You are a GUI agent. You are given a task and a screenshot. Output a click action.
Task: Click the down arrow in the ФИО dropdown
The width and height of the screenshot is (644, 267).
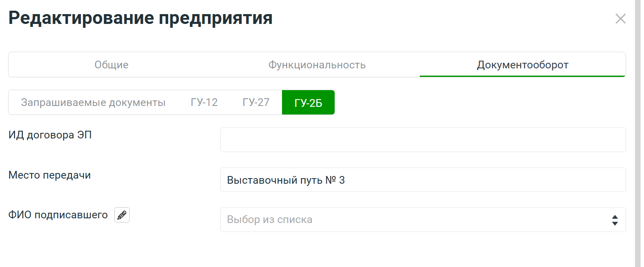coord(614,223)
